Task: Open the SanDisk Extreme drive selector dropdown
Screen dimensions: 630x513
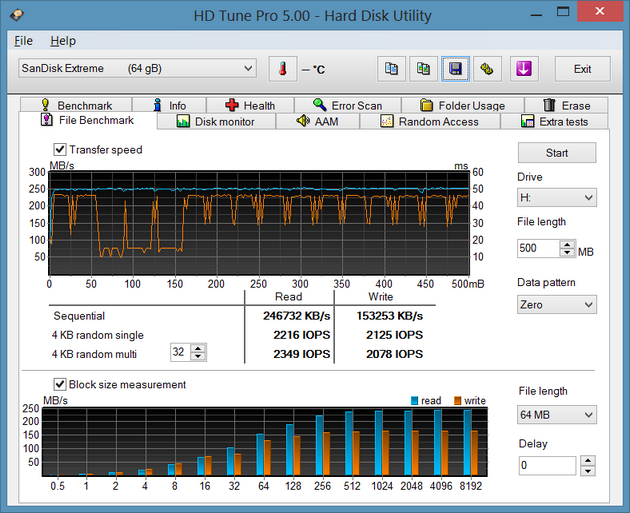Action: pyautogui.click(x=137, y=68)
